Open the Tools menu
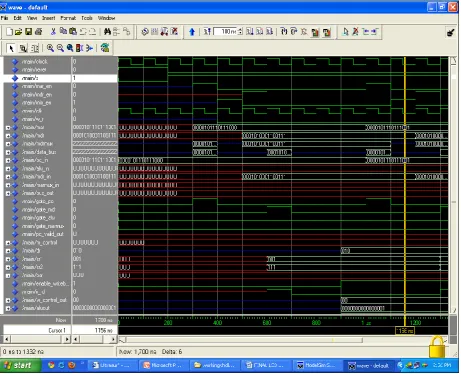461x374 pixels. coord(87,18)
